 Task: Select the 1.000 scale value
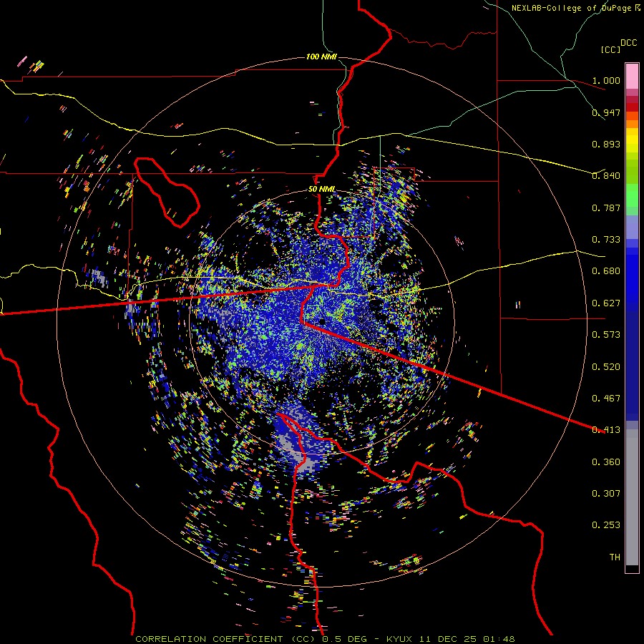(x=606, y=80)
